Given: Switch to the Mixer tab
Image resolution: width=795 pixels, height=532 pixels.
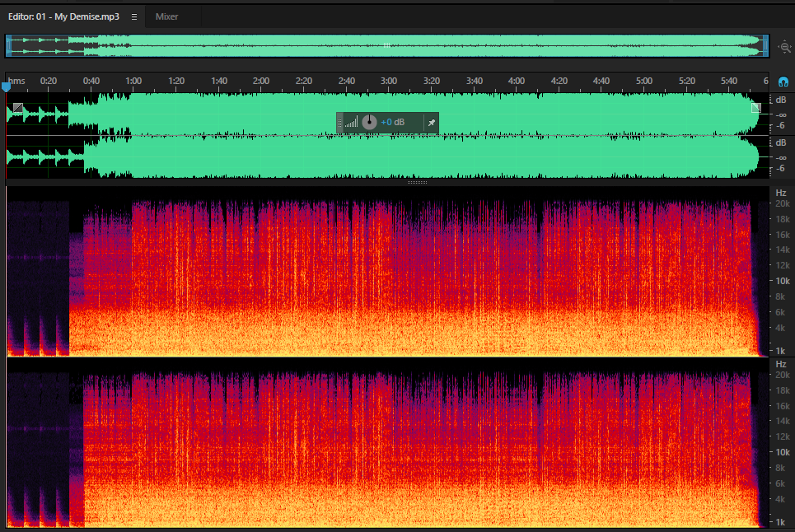Looking at the screenshot, I should click(166, 16).
